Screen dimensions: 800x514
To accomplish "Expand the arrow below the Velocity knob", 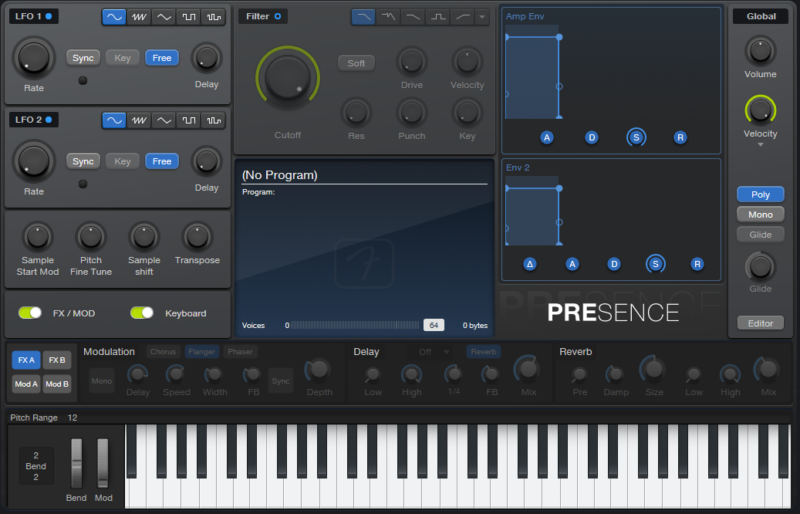I will click(760, 145).
